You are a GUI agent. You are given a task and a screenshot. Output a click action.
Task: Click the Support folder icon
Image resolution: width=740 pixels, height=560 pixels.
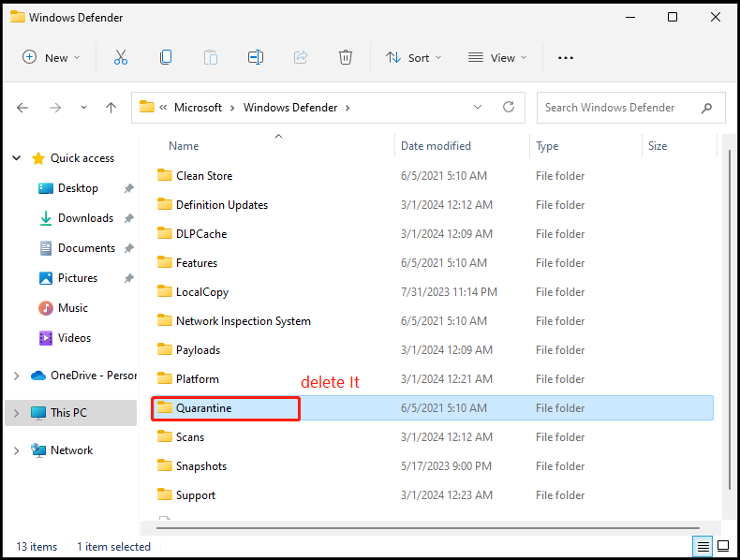pyautogui.click(x=164, y=494)
